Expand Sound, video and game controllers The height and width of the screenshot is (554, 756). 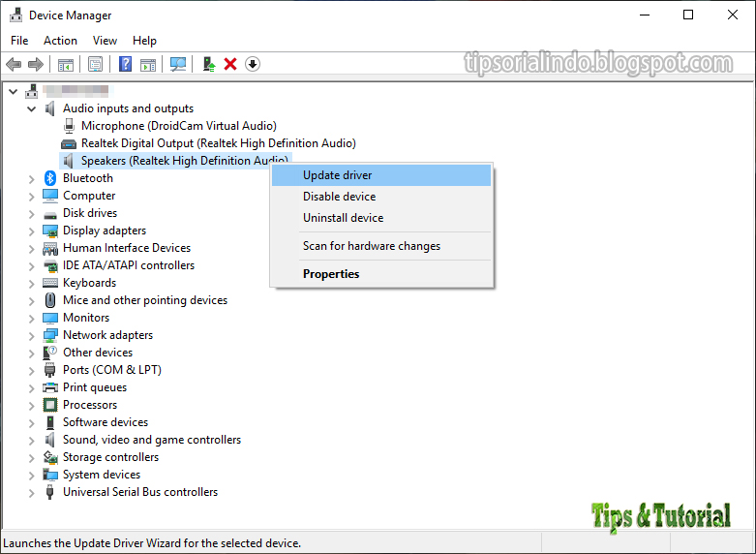tap(32, 441)
